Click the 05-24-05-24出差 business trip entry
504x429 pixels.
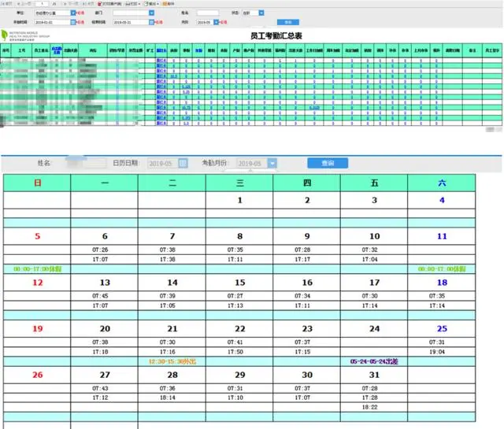[x=374, y=361]
